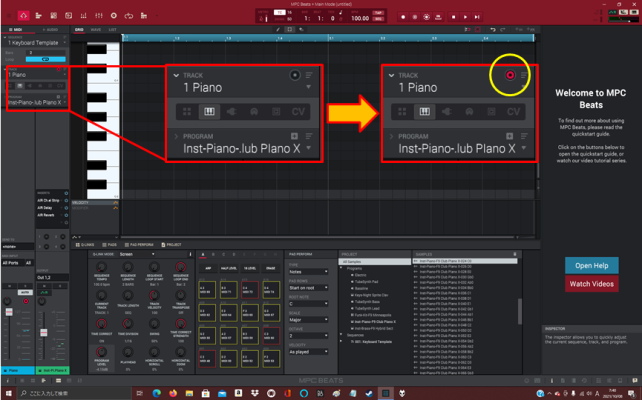Viewport: 642px width, 400px height.
Task: Open the Q-Link Mode Screen dropdown
Action: tap(137, 254)
